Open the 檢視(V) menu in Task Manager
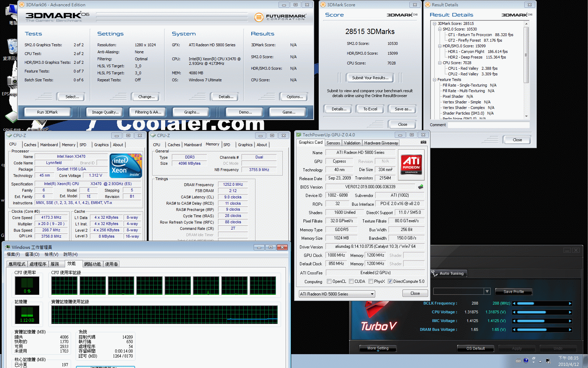588x368 pixels. (x=51, y=254)
